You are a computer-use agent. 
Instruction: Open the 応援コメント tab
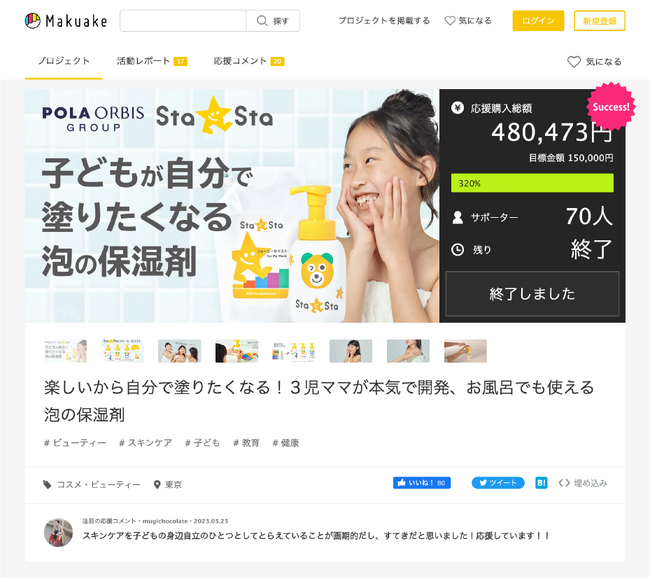pyautogui.click(x=249, y=61)
